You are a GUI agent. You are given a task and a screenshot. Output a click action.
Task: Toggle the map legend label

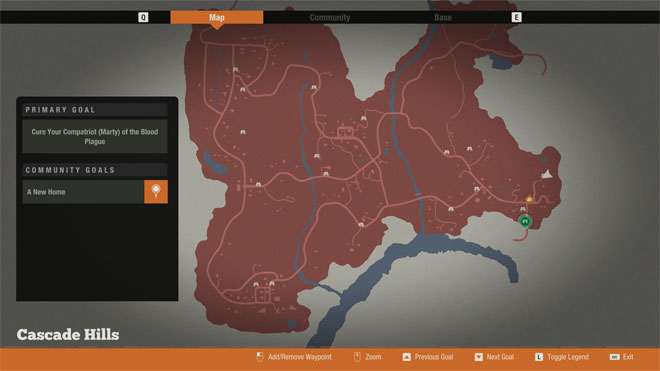click(x=568, y=357)
